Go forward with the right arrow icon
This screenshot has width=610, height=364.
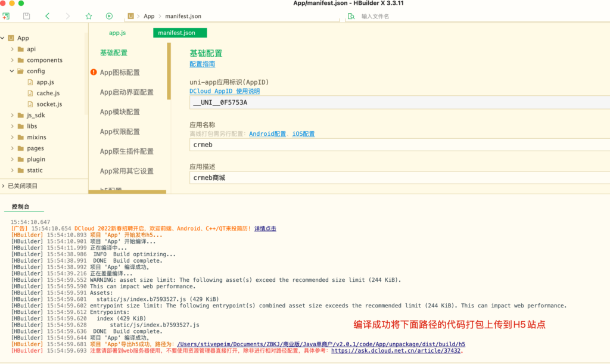[x=68, y=16]
